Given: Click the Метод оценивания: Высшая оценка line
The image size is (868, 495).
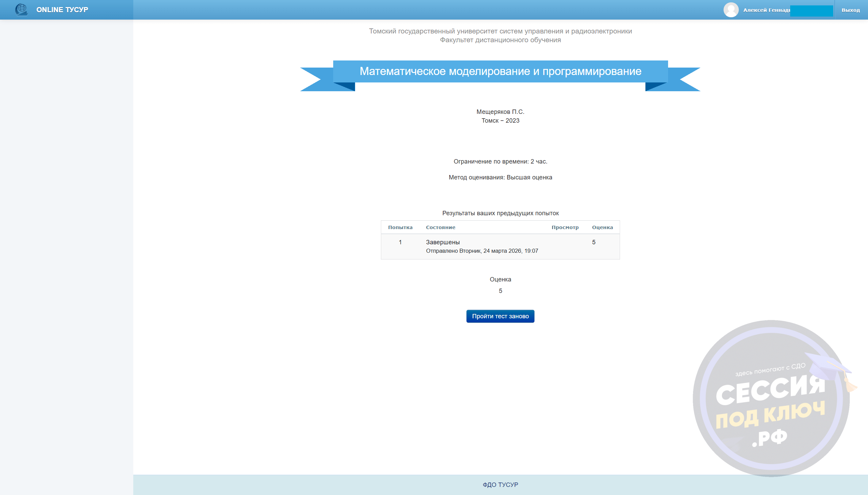Looking at the screenshot, I should 500,177.
